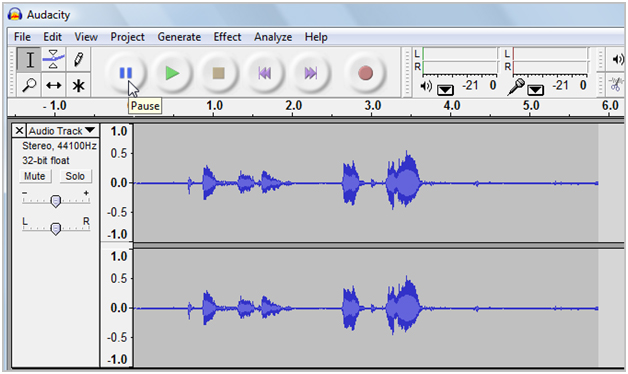This screenshot has height=374, width=628.
Task: Click the mixer volume speaker icon
Action: pyautogui.click(x=618, y=60)
